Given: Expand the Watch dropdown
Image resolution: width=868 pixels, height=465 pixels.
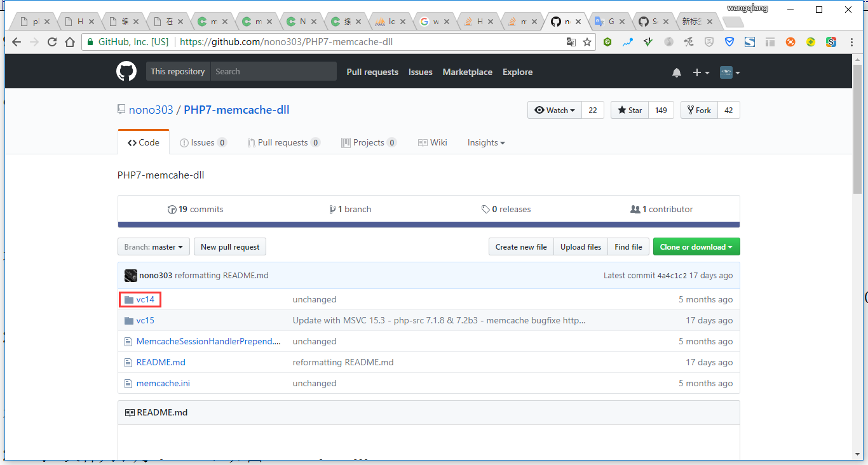Looking at the screenshot, I should point(555,110).
